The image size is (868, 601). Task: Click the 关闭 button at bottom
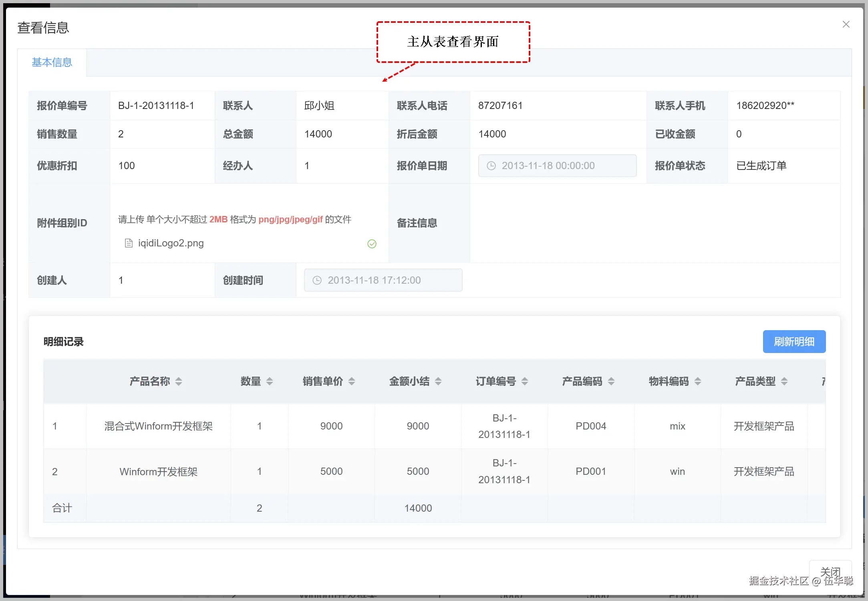point(830,571)
